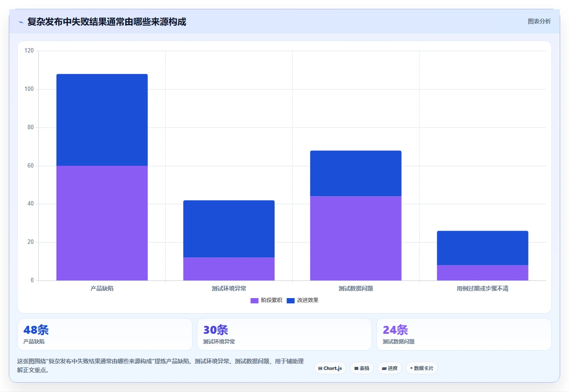569x392 pixels.
Task: Click the purple segment of 产品缺陷 bar
Action: pyautogui.click(x=102, y=223)
